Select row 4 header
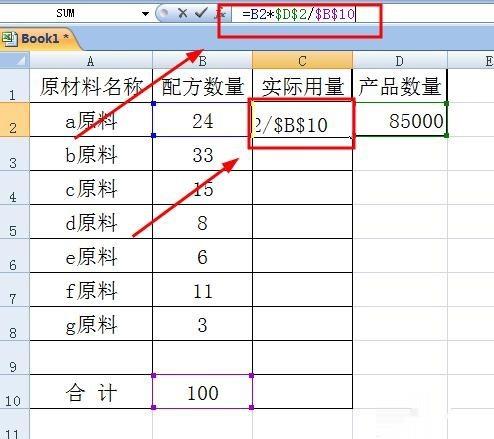The width and height of the screenshot is (494, 439). [x=15, y=188]
